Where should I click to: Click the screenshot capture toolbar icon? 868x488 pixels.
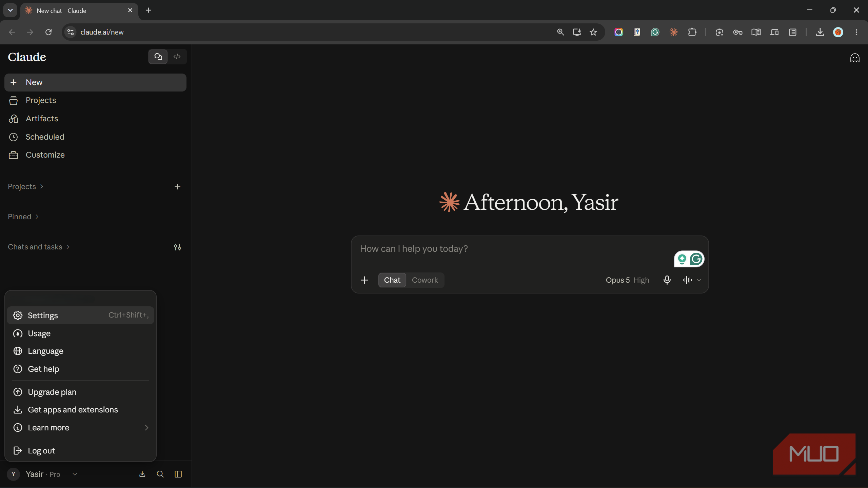719,32
